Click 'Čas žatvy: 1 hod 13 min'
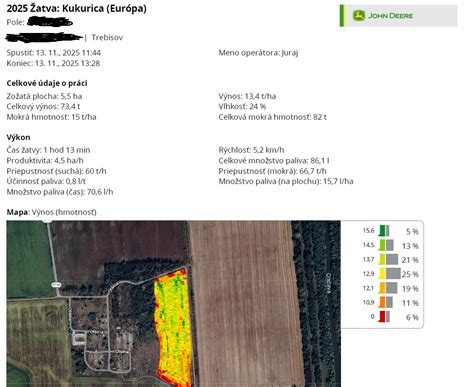 (48, 150)
